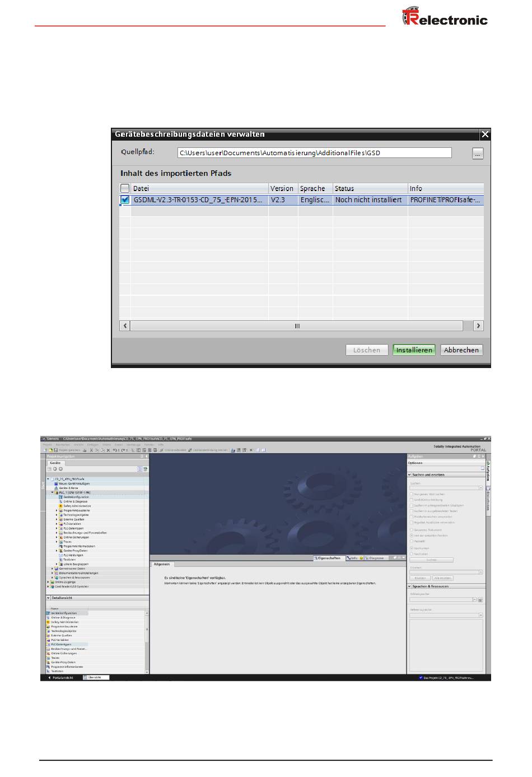
Task: Select 'Neues Gerät hinzufügen' in project tree
Action: click(74, 483)
